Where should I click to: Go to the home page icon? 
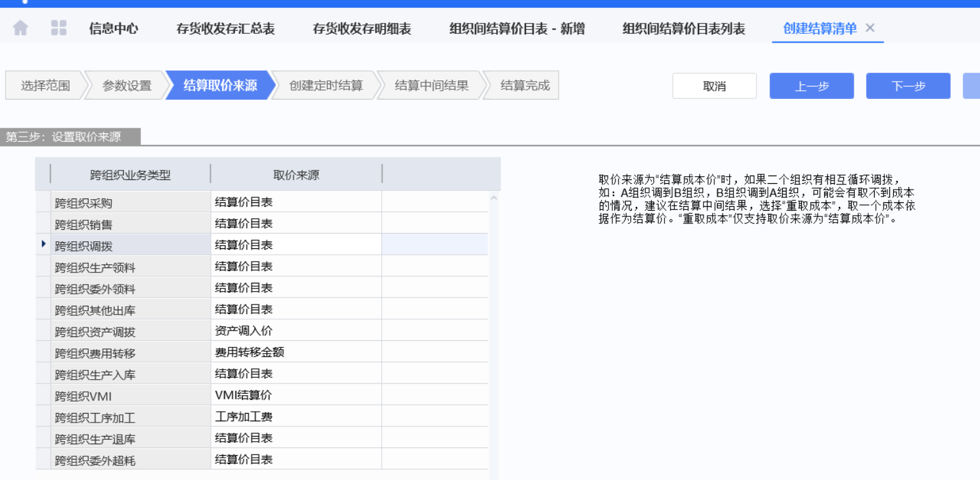[20, 28]
